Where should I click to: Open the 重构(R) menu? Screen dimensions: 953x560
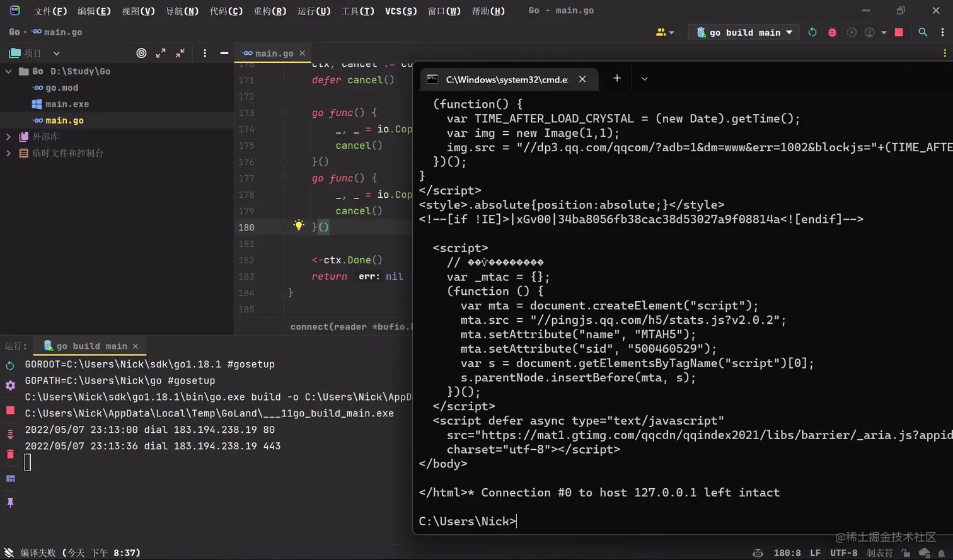click(x=270, y=11)
